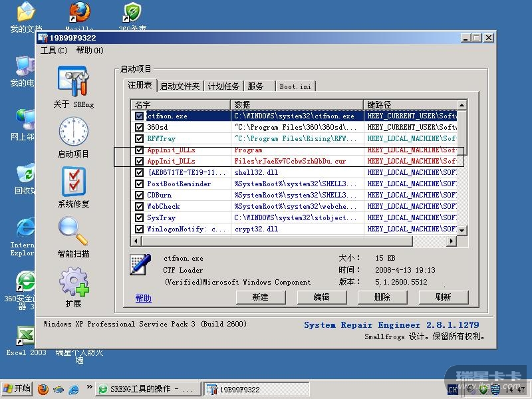Click the file details notepad icon
Viewport: 532px width, 399px height.
click(x=140, y=264)
